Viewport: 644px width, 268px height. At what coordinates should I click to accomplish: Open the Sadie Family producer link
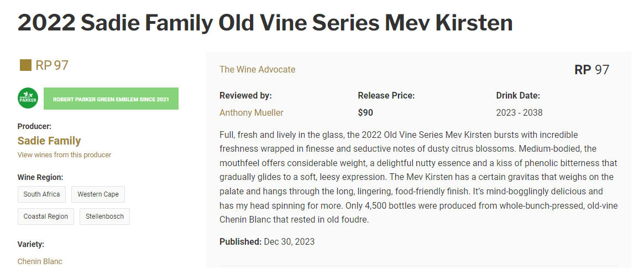[49, 141]
